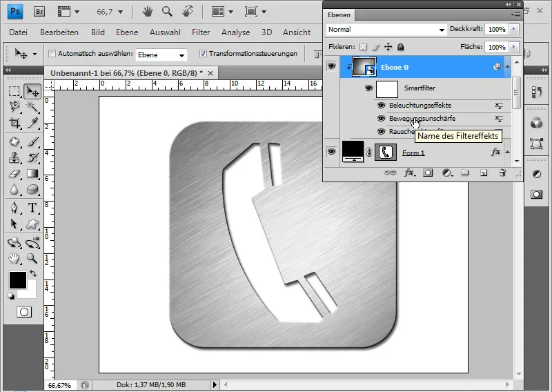This screenshot has height=392, width=552.
Task: Swap foreground and background colors
Action: 33,273
